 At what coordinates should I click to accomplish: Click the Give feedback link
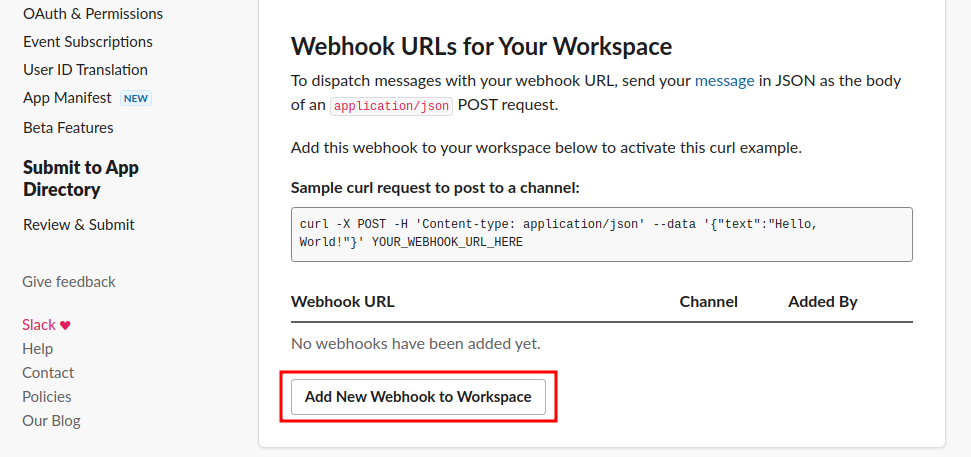69,282
